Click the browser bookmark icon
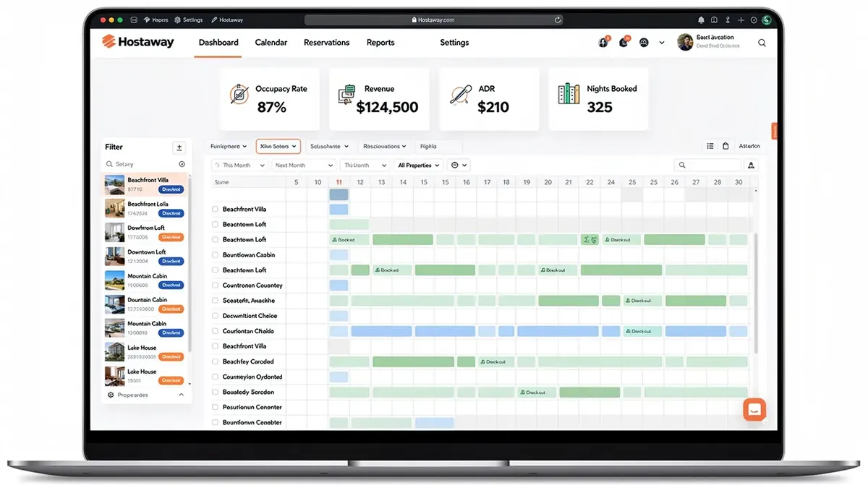 click(714, 20)
